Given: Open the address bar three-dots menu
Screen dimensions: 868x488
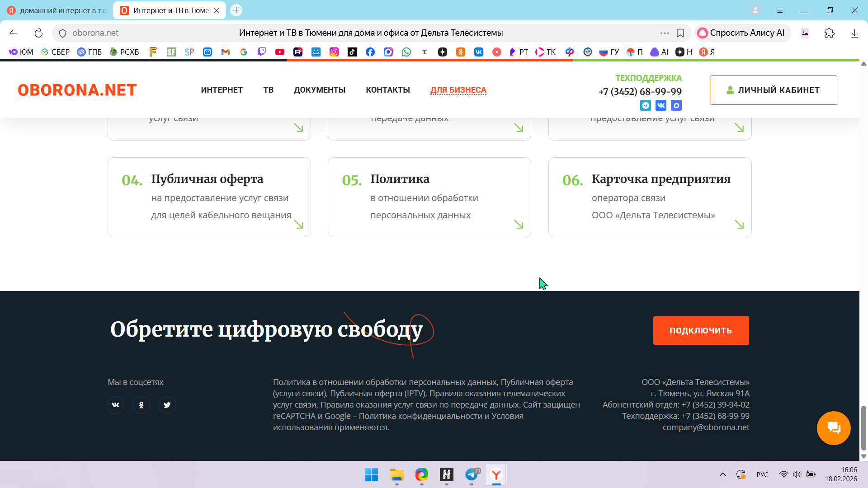Looking at the screenshot, I should click(x=664, y=33).
